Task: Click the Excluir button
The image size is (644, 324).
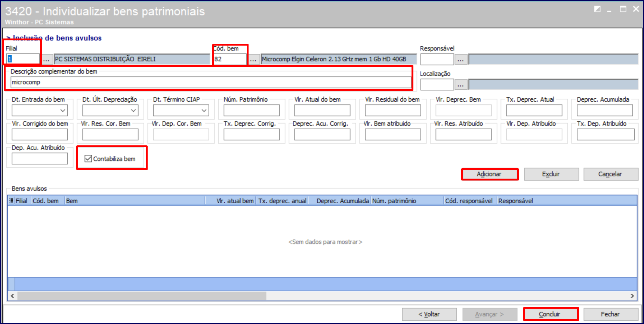Action: point(551,174)
